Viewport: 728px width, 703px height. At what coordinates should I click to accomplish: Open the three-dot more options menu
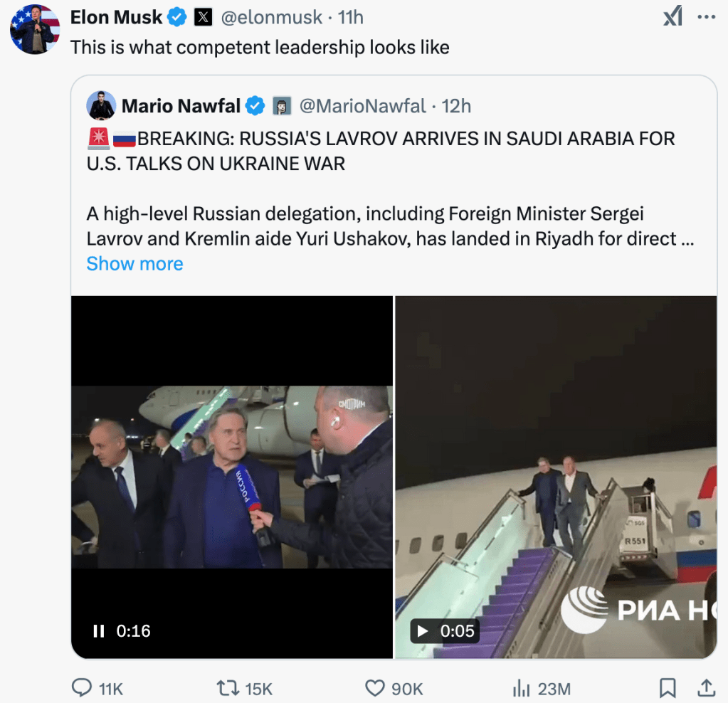(706, 16)
